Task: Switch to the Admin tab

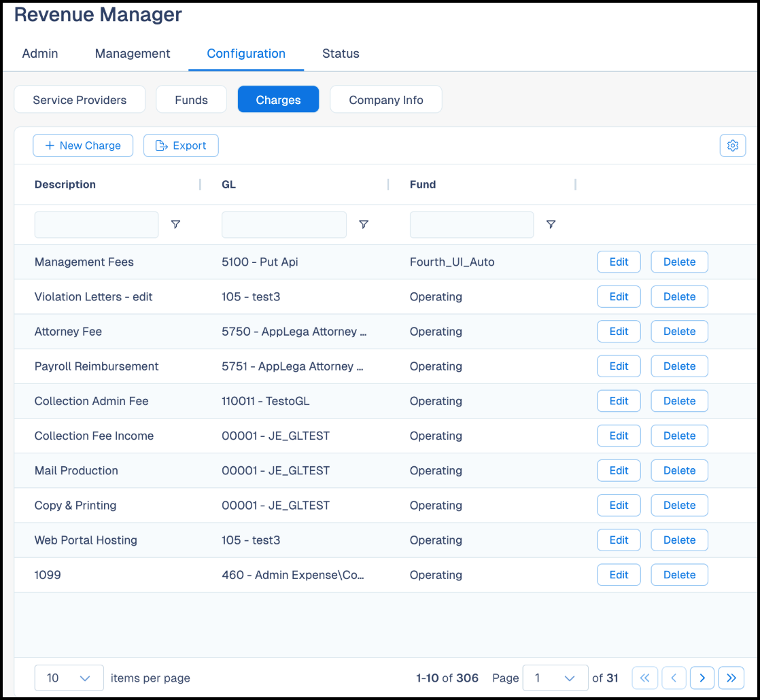Action: click(x=39, y=53)
